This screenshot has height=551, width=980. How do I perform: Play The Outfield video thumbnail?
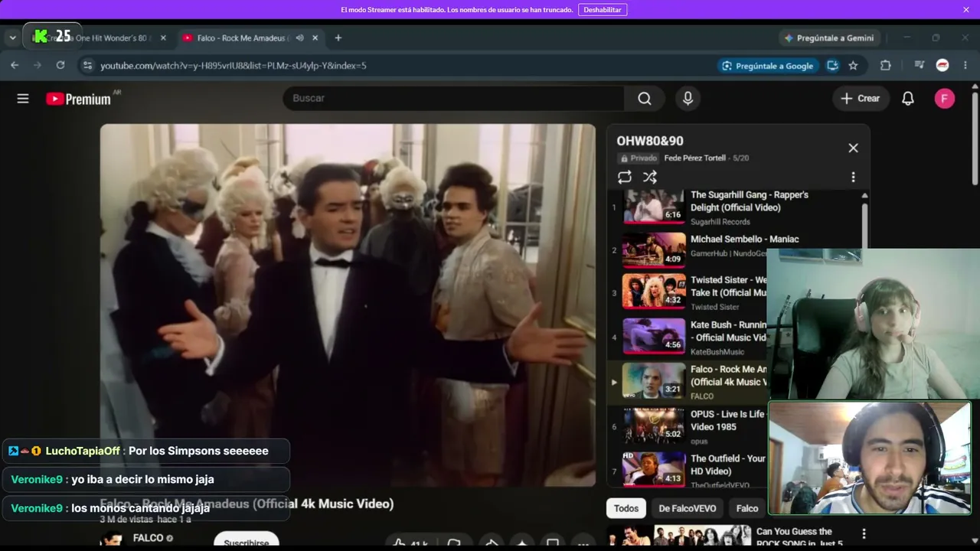point(654,470)
